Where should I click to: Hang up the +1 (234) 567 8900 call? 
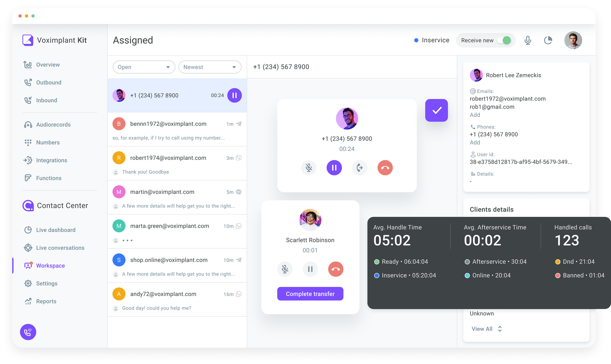pos(385,167)
